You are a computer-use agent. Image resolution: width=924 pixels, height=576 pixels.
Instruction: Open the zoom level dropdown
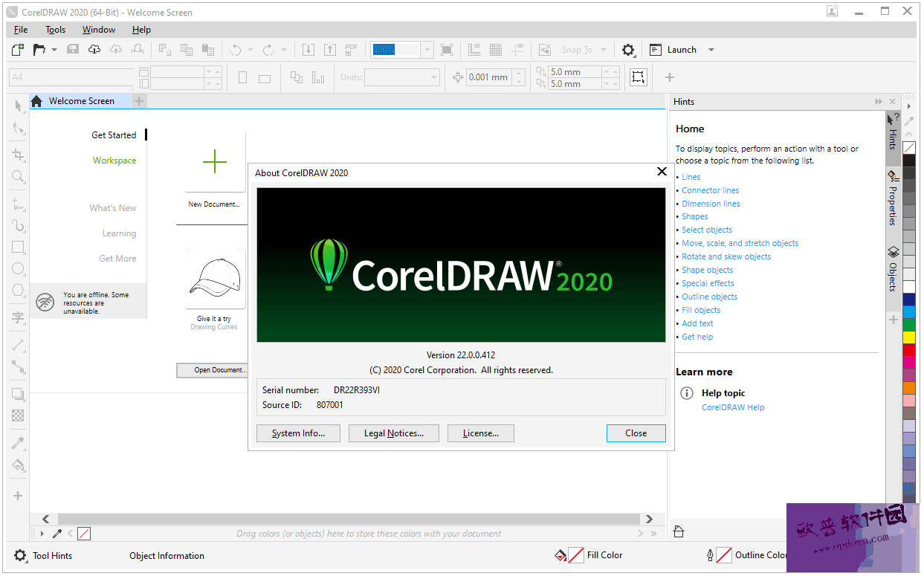click(x=427, y=50)
